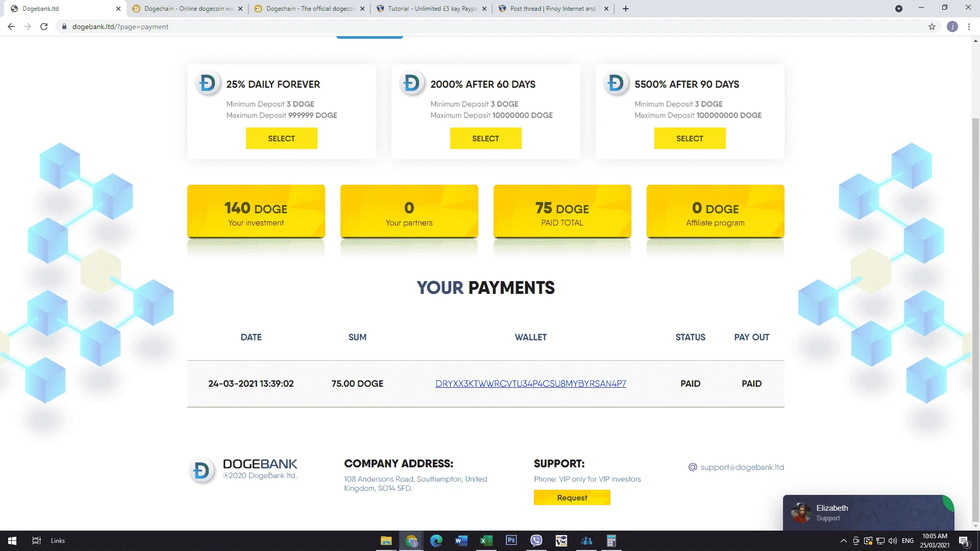980x551 pixels.
Task: Reload the dogebank.ltd page
Action: tap(44, 27)
